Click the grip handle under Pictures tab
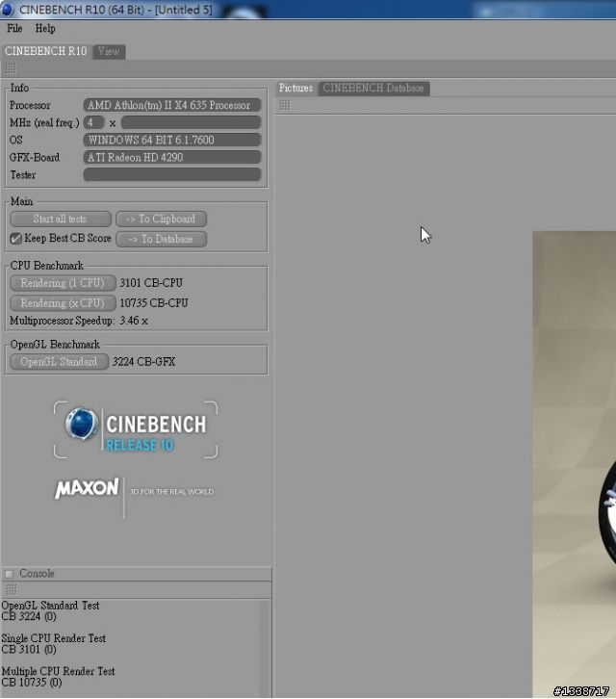The width and height of the screenshot is (616, 699). pos(284,106)
